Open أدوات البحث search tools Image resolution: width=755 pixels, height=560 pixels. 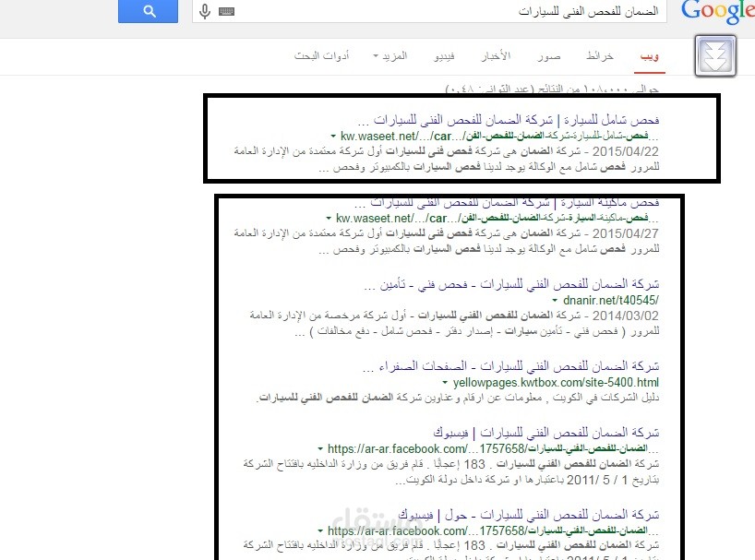pyautogui.click(x=321, y=55)
